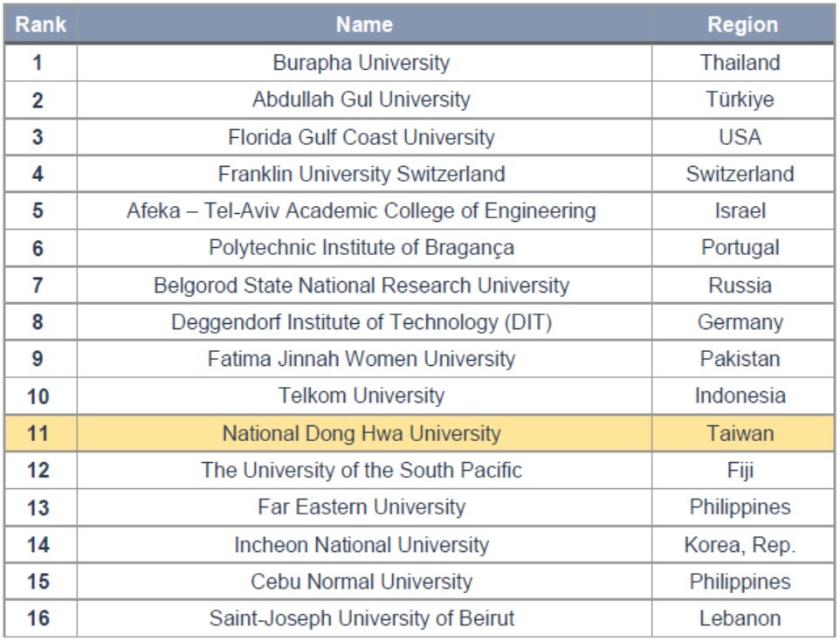Click Polytechnic Institute of Bragança

point(361,248)
